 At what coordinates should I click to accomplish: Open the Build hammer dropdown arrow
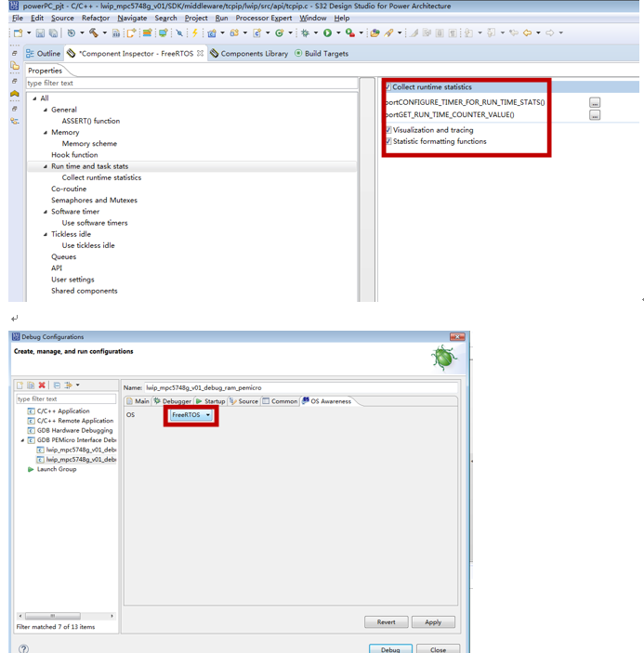pos(105,33)
